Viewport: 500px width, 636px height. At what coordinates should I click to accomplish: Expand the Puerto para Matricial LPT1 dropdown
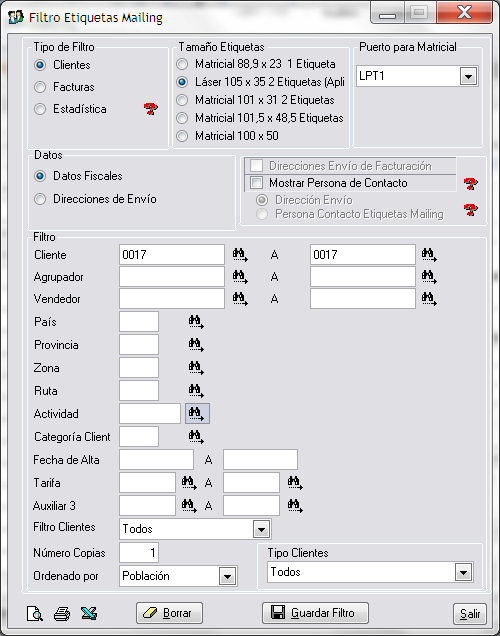[x=468, y=76]
